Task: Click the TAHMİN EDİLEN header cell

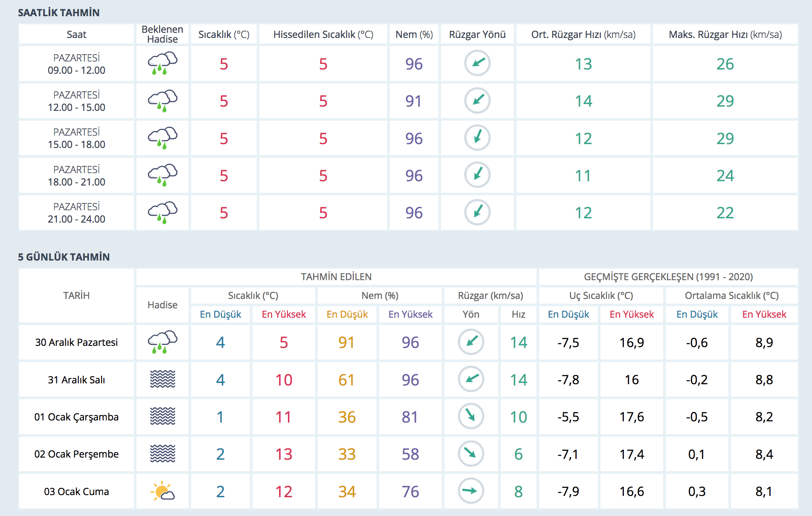Action: pos(336,277)
